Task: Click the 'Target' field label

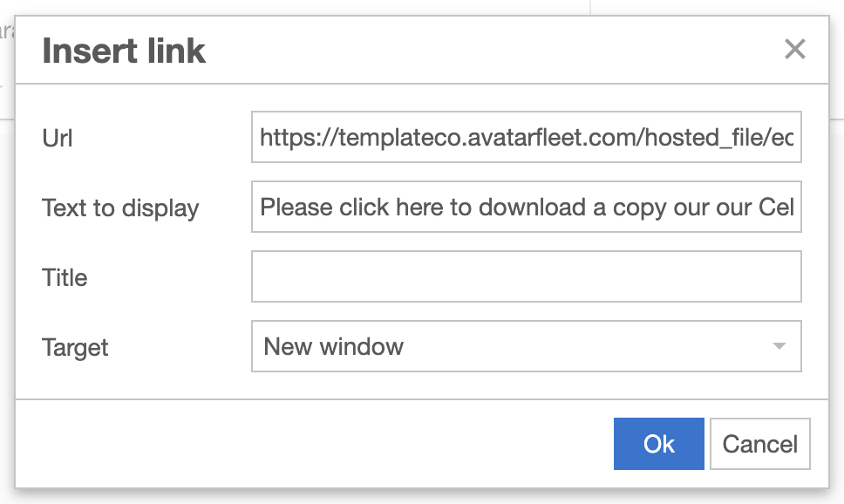Action: coord(75,347)
